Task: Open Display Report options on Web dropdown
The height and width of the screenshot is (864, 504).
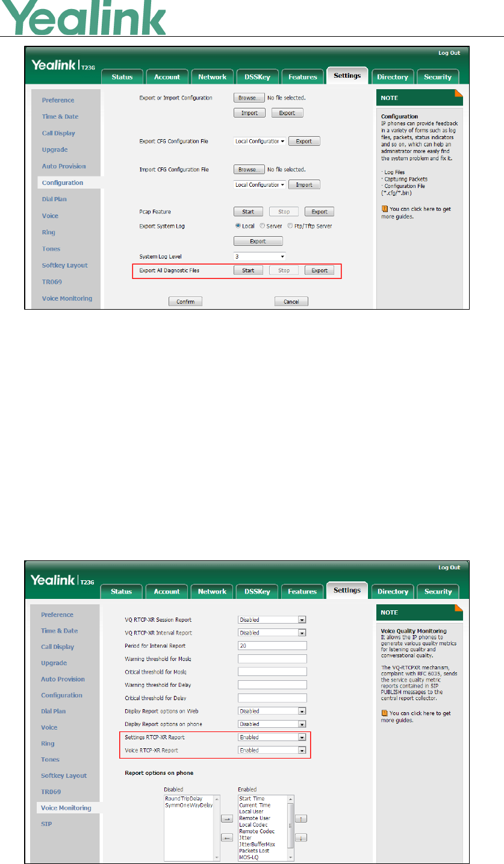Action: coord(272,711)
